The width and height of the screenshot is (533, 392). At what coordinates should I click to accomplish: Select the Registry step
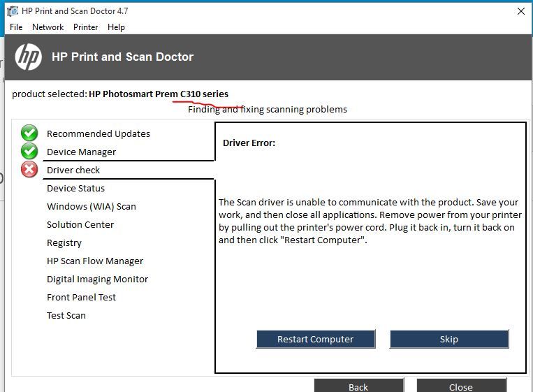[64, 242]
